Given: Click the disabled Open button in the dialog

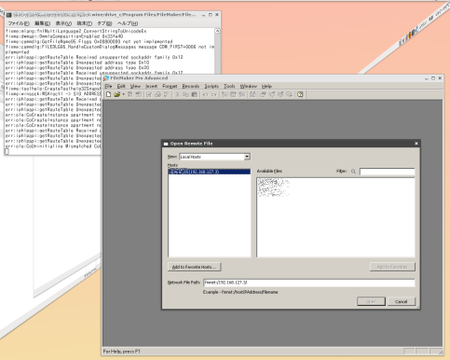Looking at the screenshot, I should pyautogui.click(x=371, y=301).
